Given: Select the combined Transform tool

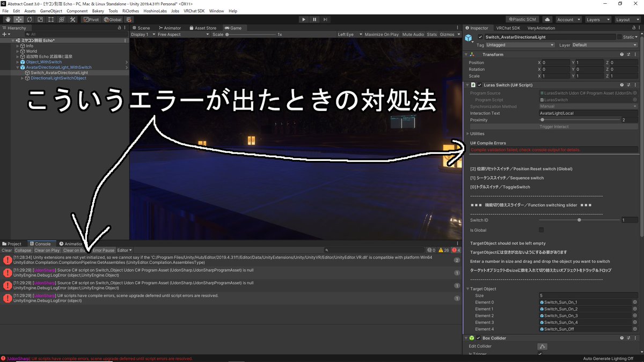Looking at the screenshot, I should [61, 19].
